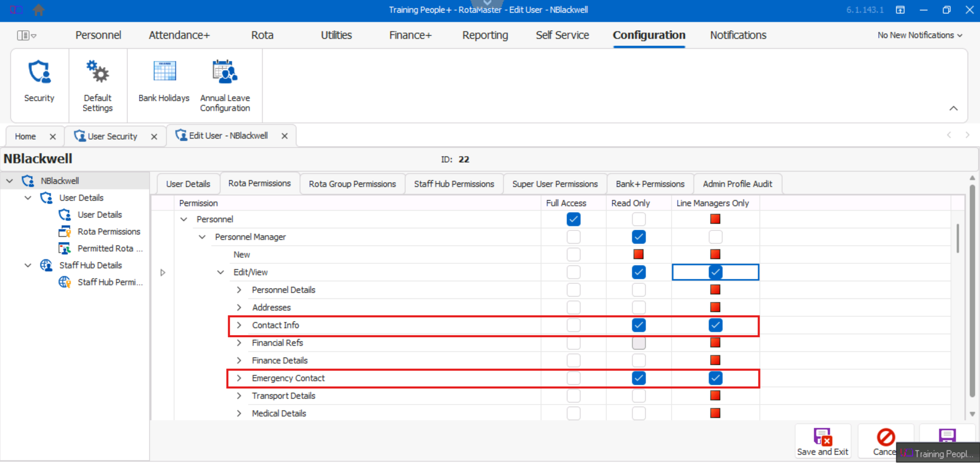Screen dimensions: 980x463
Task: Uncheck Read Only for Contact Info
Action: (x=639, y=325)
